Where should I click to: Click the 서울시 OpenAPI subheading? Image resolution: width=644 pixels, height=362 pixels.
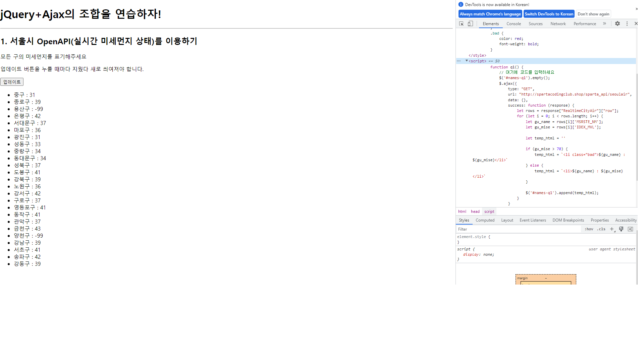(x=99, y=41)
